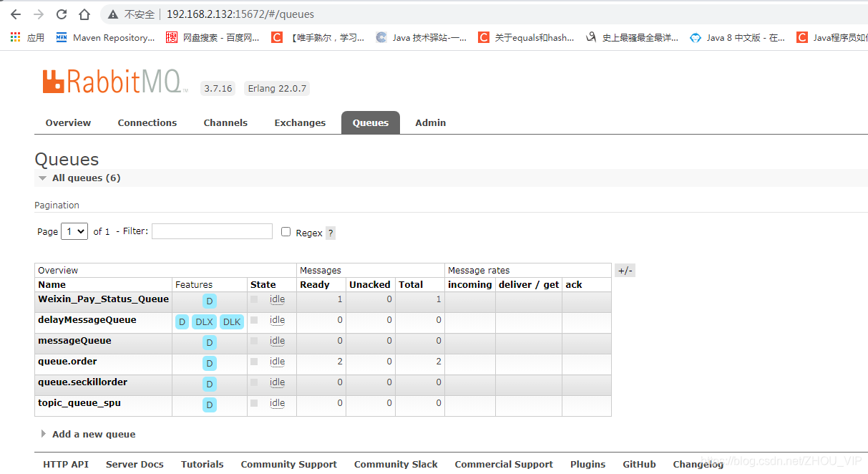
Task: Click D badge for Weixin_Pay_Status_Queue
Action: coord(209,301)
